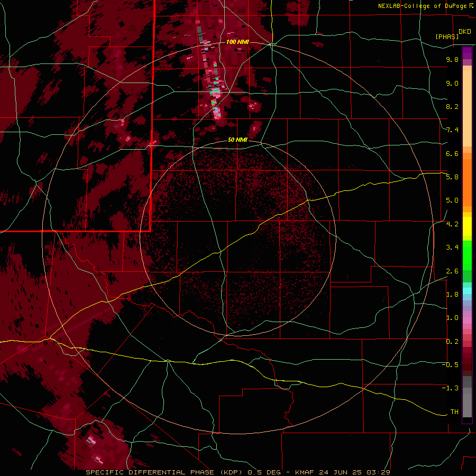The height and width of the screenshot is (476, 476).
Task: Click the 100 NMI range ring label
Action: coord(237,42)
